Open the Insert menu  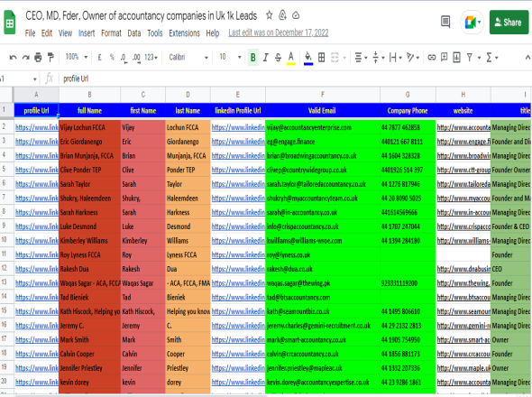(87, 33)
